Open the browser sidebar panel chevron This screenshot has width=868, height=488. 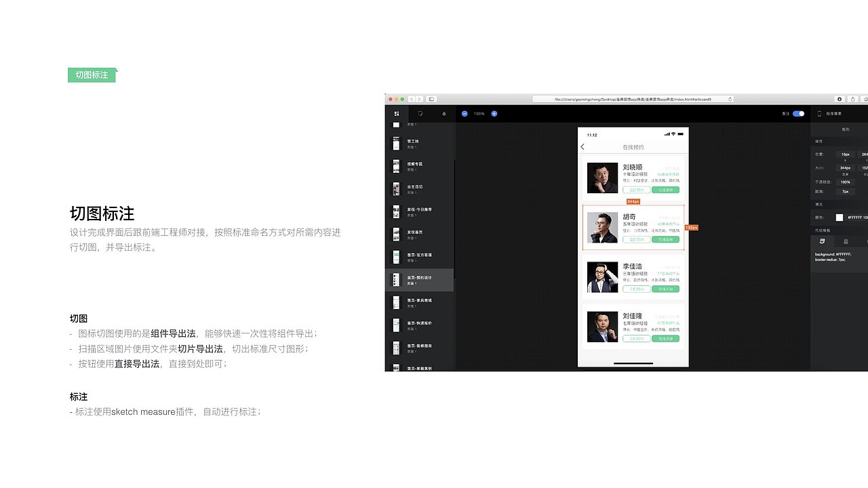point(432,99)
